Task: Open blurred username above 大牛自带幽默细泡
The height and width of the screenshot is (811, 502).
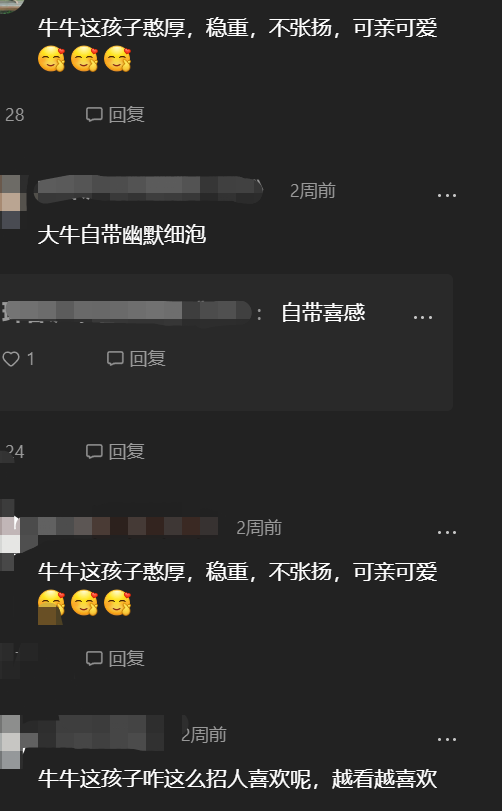Action: pyautogui.click(x=149, y=190)
